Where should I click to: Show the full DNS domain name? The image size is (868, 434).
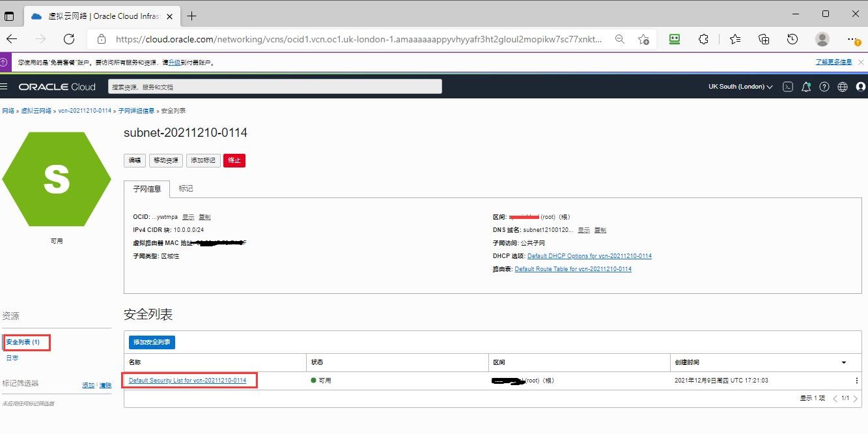[x=584, y=230]
